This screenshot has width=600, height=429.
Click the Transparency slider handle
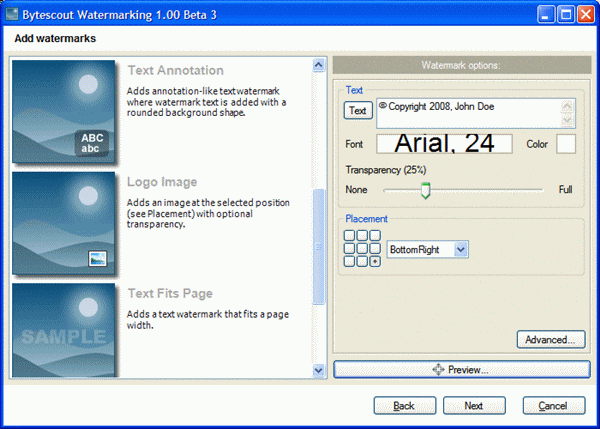(425, 190)
